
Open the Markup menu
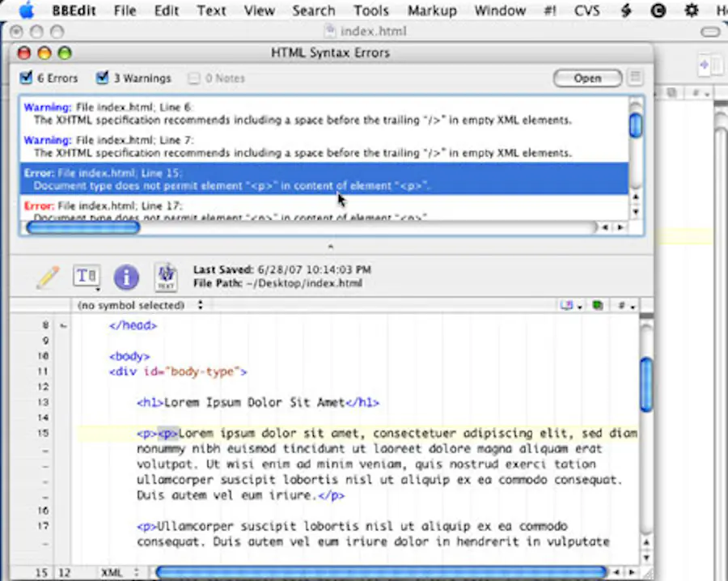click(432, 11)
